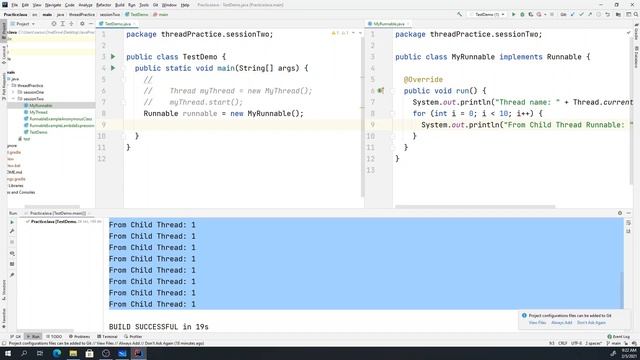Viewport: 640px width, 360px height.
Task: Click MyRunnable editor horizontal scrollbar
Action: tap(475, 207)
